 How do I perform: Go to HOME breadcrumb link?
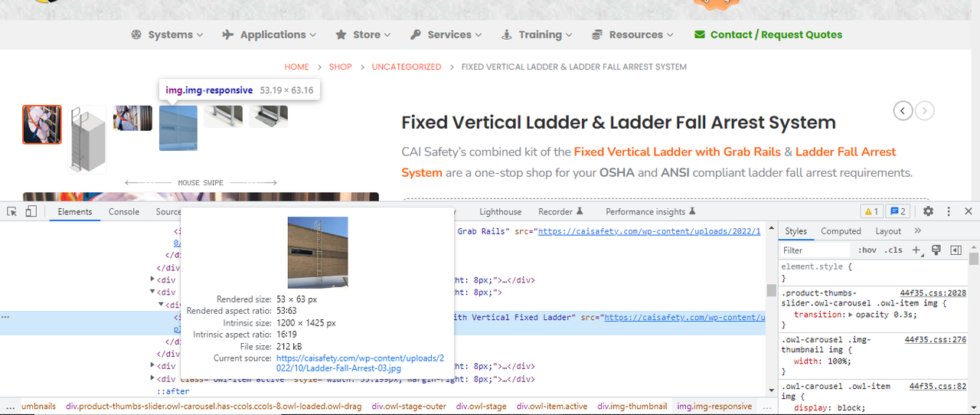click(296, 67)
